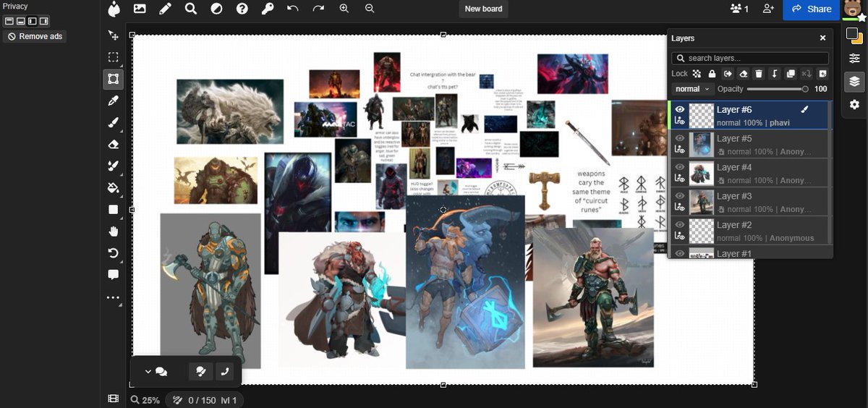
Task: Select the paint bucket fill tool
Action: 113,187
